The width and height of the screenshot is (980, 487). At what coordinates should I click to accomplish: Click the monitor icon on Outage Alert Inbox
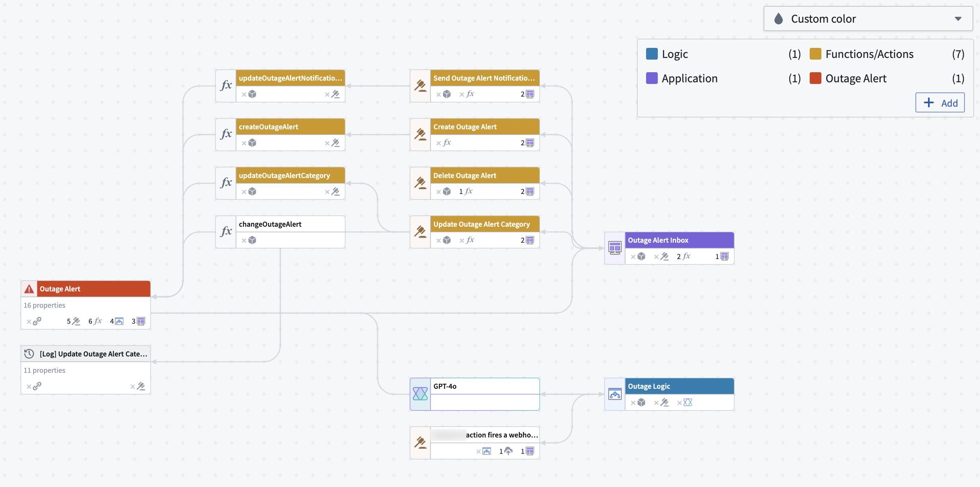[x=615, y=248]
